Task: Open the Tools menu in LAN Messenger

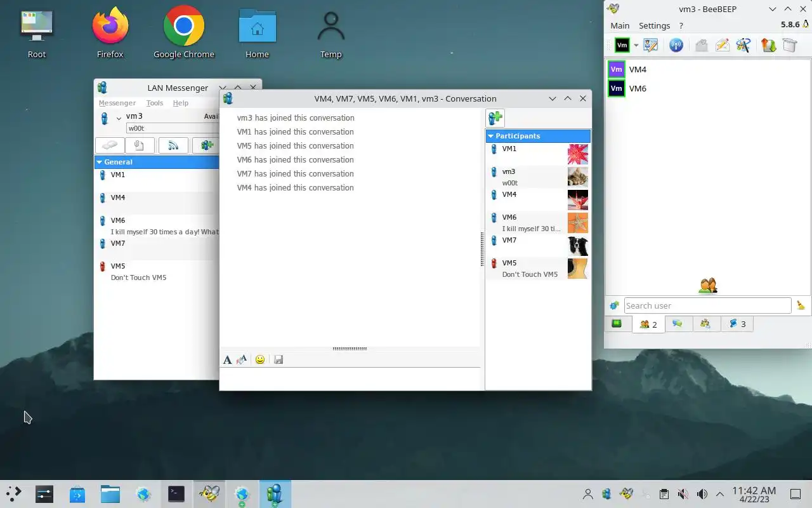Action: [x=155, y=103]
